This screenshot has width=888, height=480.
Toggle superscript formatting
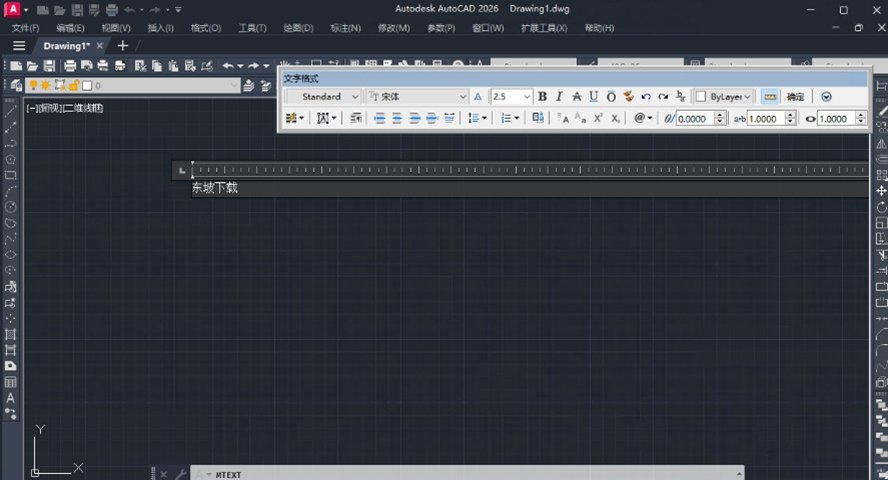pyautogui.click(x=598, y=118)
